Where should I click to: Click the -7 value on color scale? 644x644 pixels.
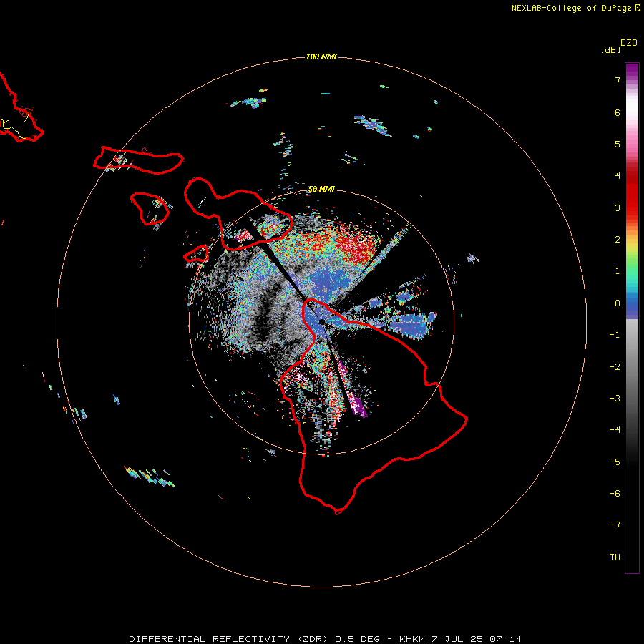[615, 525]
